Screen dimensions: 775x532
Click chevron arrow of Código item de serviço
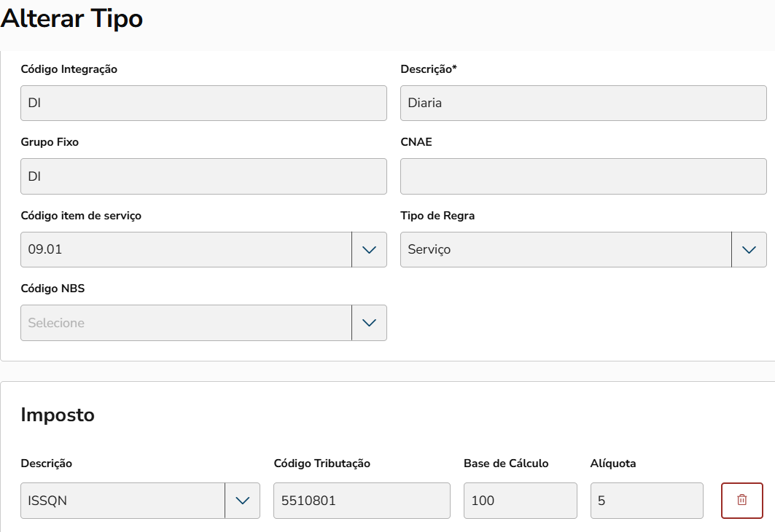(x=369, y=250)
